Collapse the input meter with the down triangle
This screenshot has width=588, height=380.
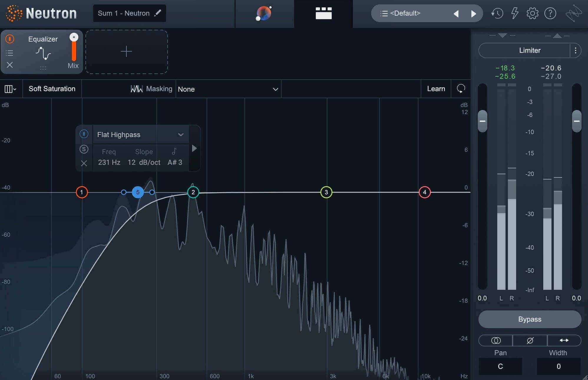(502, 35)
